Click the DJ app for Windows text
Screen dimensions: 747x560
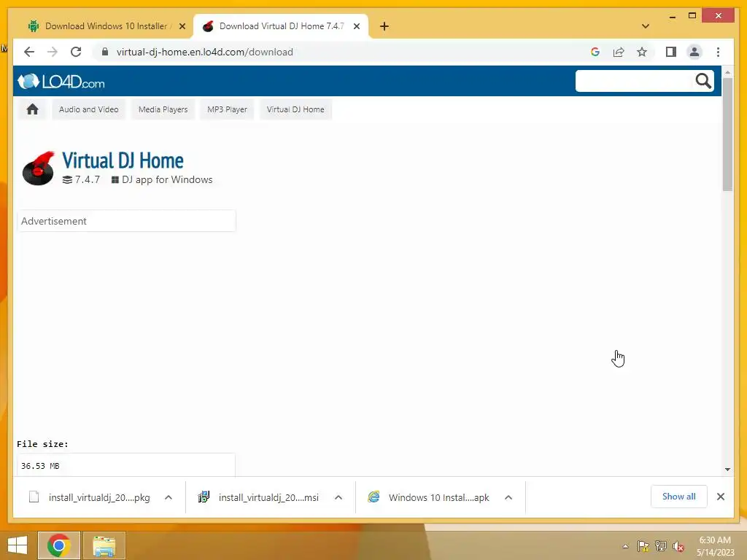[167, 180]
